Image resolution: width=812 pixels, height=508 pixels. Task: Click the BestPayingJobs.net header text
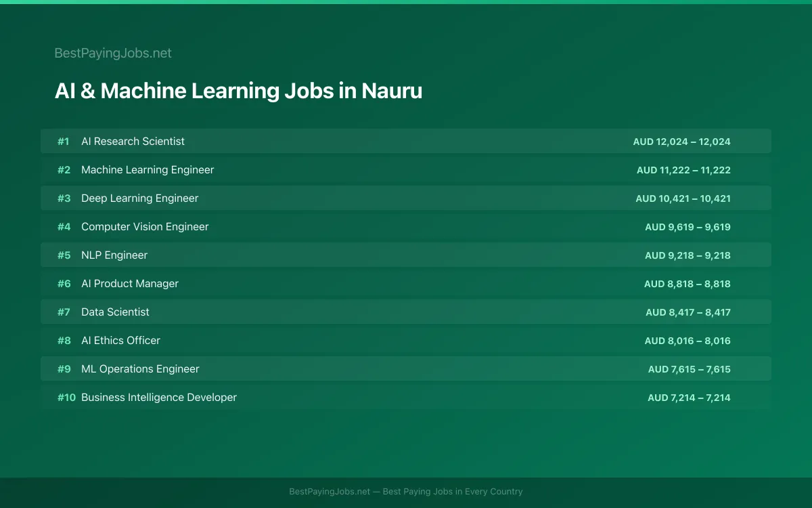pos(113,53)
